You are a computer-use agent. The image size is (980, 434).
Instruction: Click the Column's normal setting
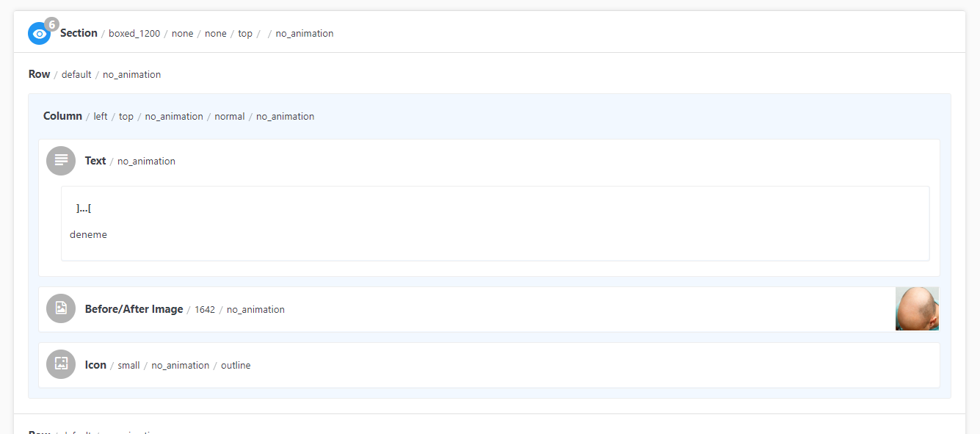230,117
